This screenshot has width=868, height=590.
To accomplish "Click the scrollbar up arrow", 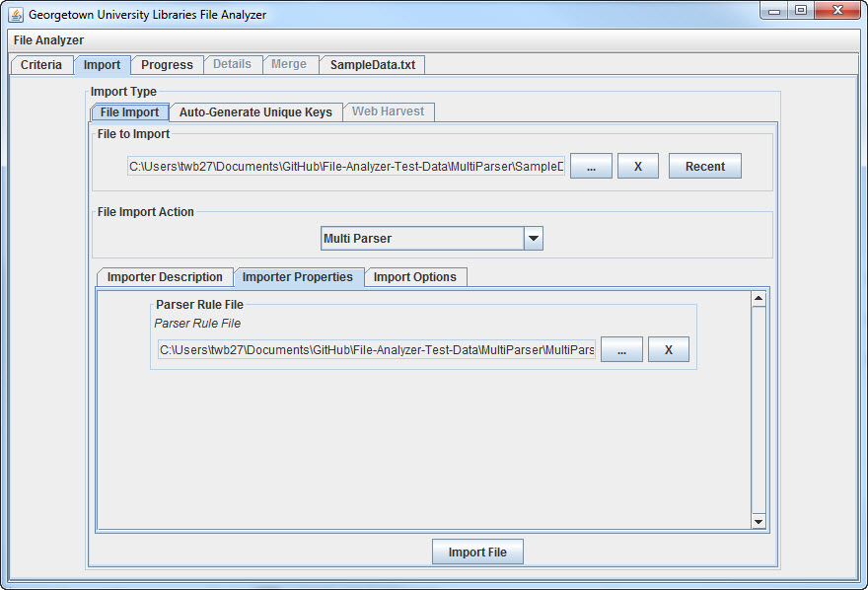I will pyautogui.click(x=759, y=298).
